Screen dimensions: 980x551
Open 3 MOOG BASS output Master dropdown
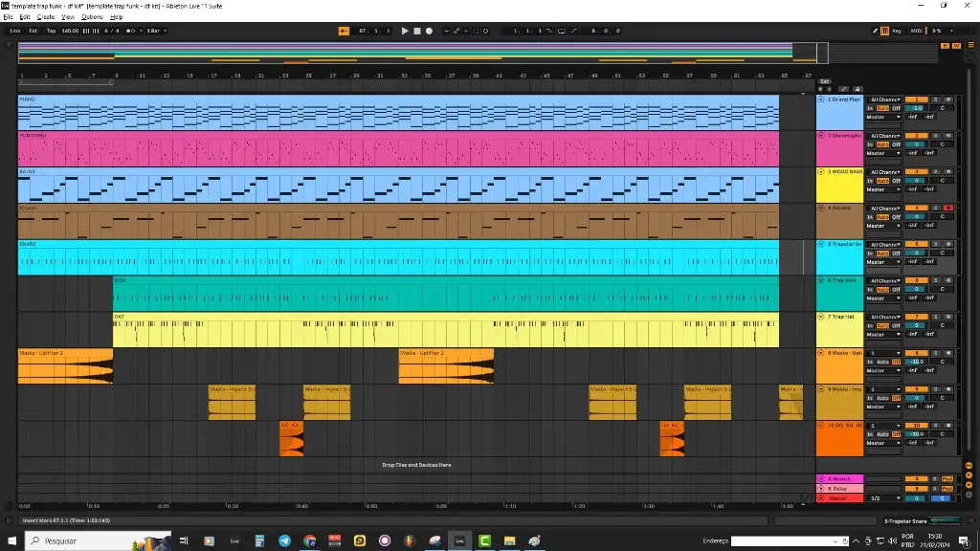pos(883,189)
